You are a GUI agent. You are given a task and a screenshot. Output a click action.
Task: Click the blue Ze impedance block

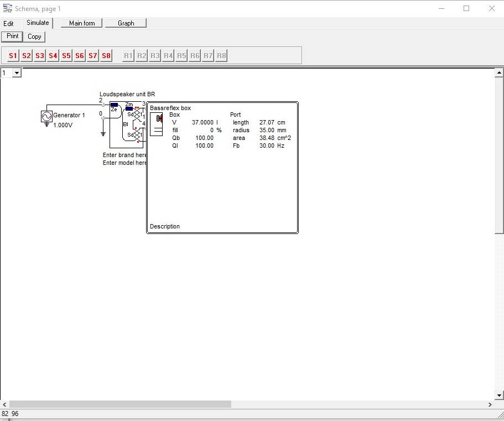tap(114, 105)
